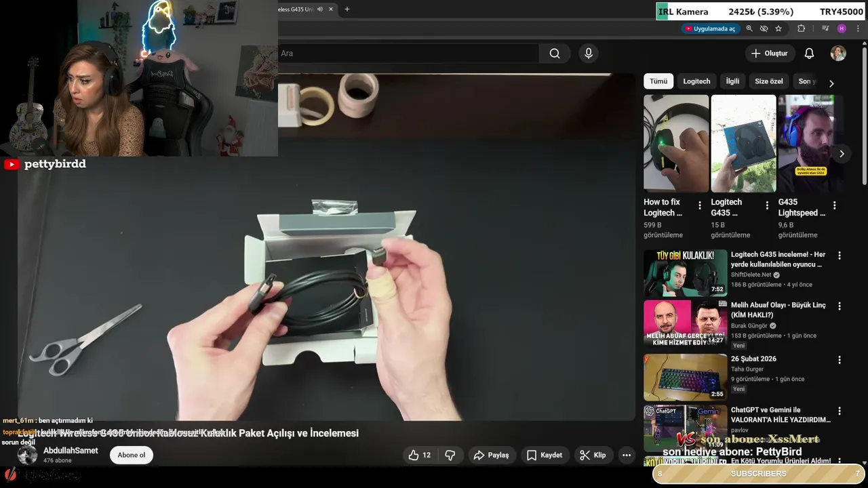This screenshot has width=868, height=488.
Task: Select the Size özel filter chip
Action: pos(769,81)
